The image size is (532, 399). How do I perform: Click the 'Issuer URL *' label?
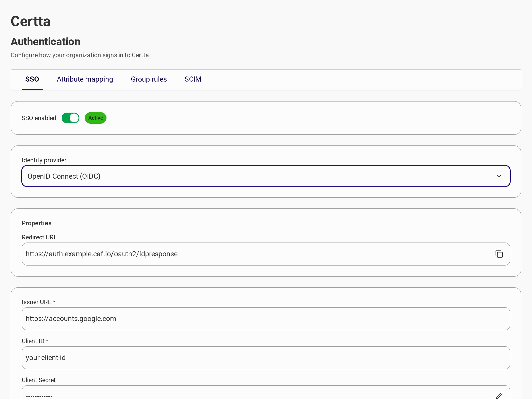pyautogui.click(x=38, y=302)
